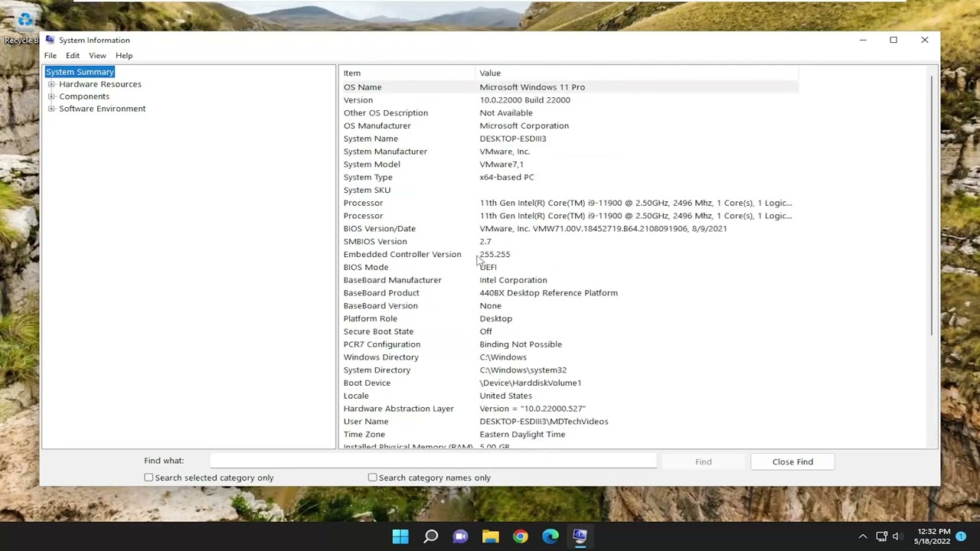Image resolution: width=980 pixels, height=551 pixels.
Task: Expand Software Environment node
Action: coord(51,109)
